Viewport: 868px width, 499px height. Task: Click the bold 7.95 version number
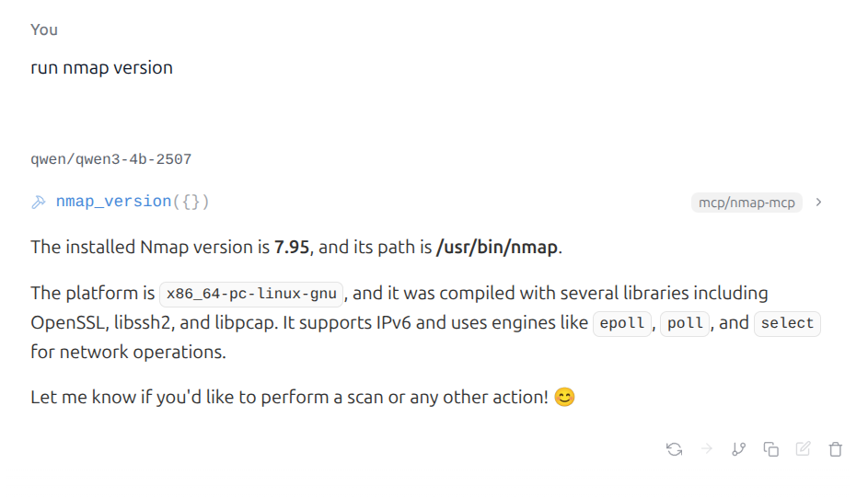click(x=291, y=247)
